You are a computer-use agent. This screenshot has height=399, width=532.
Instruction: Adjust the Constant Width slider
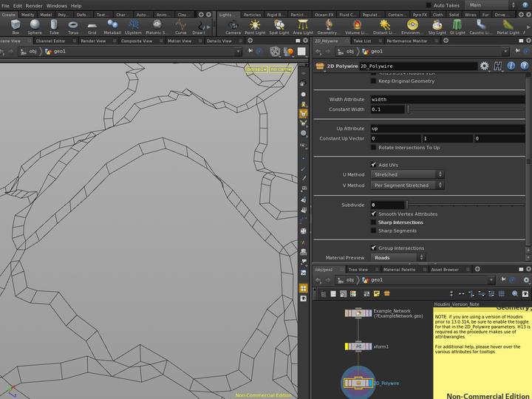pos(465,109)
